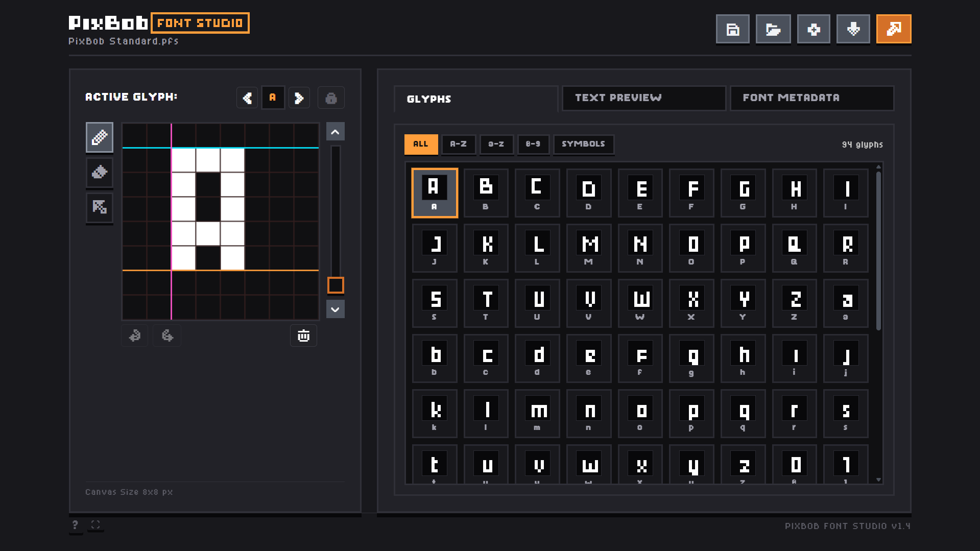980x551 pixels.
Task: Select glyph lowercase p thumbnail
Action: click(691, 414)
